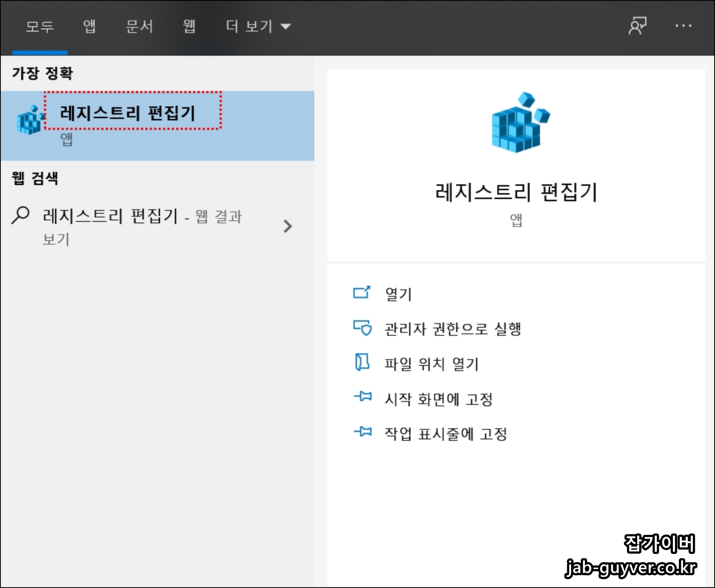Click the open-window icon beside 열기

[x=362, y=292]
